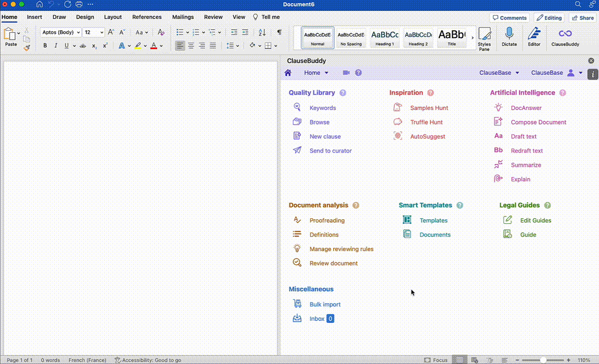Select justify text alignment
Viewport: 599px width, 364px height.
213,46
